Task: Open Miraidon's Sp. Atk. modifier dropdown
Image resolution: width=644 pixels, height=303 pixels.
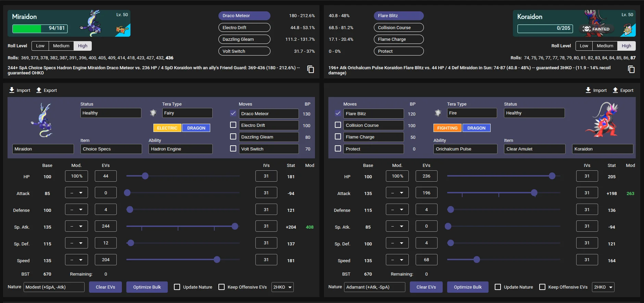Action: click(76, 226)
